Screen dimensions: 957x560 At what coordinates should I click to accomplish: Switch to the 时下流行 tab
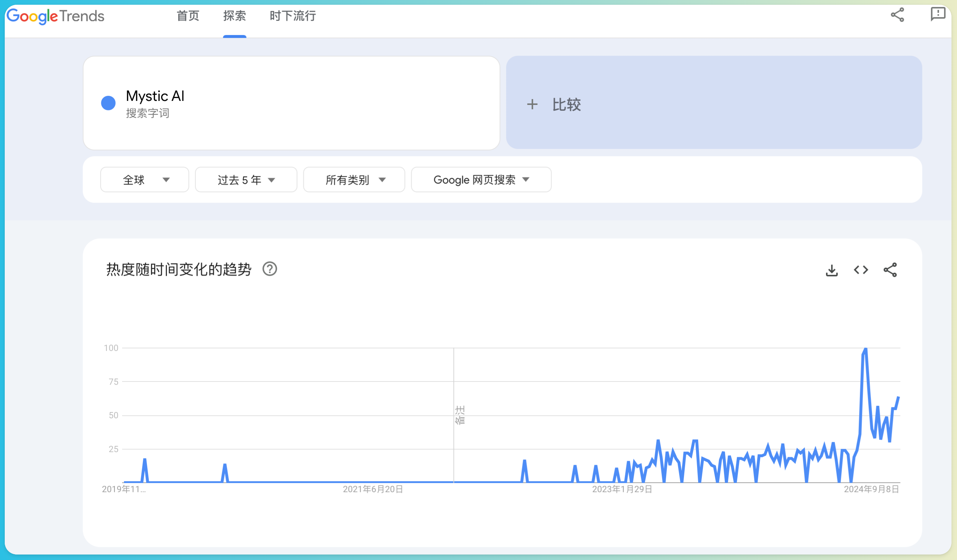(x=293, y=16)
